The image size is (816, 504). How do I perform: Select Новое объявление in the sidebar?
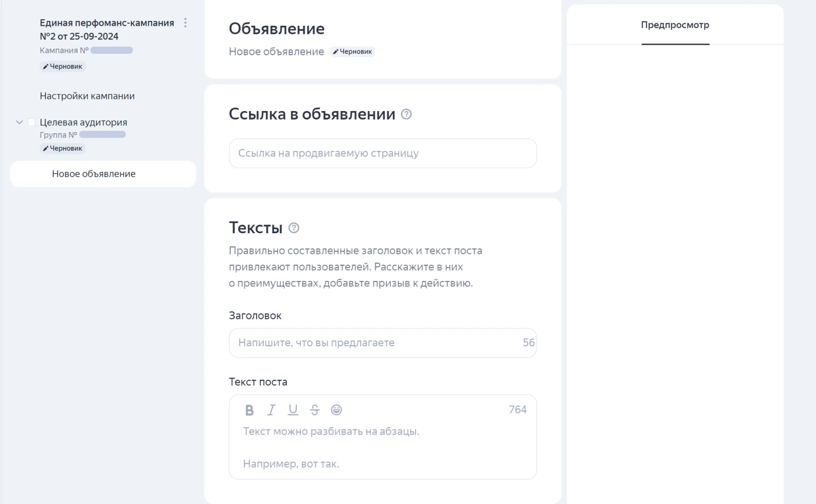point(94,174)
